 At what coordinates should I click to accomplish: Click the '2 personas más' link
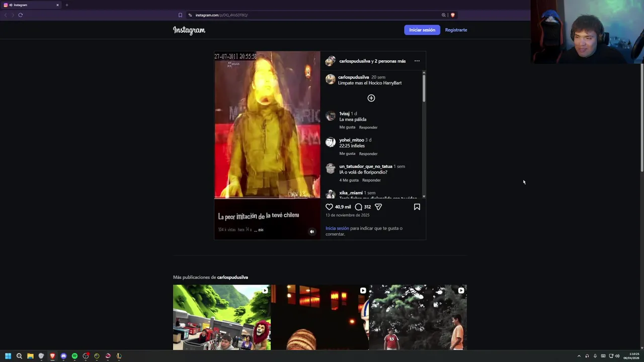tap(390, 61)
